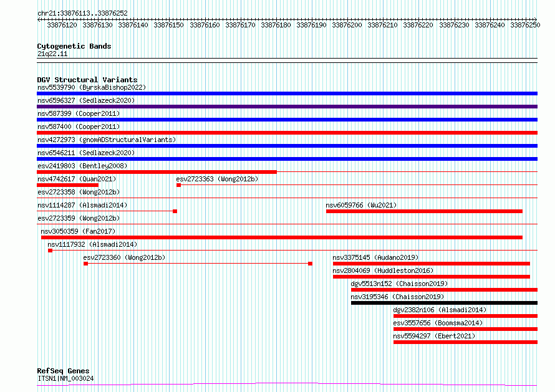555x392 pixels.
Task: Click the chr21:33876113..33876252 region text
Action: (x=82, y=14)
